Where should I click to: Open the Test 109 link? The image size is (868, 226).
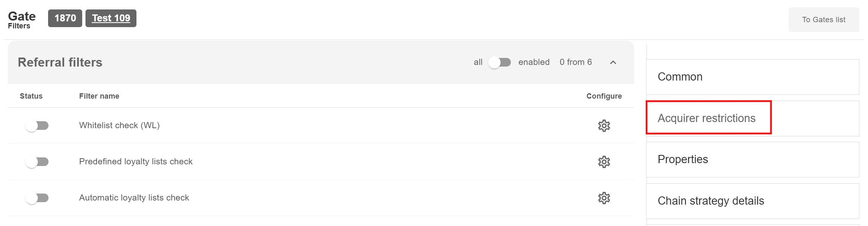click(111, 18)
